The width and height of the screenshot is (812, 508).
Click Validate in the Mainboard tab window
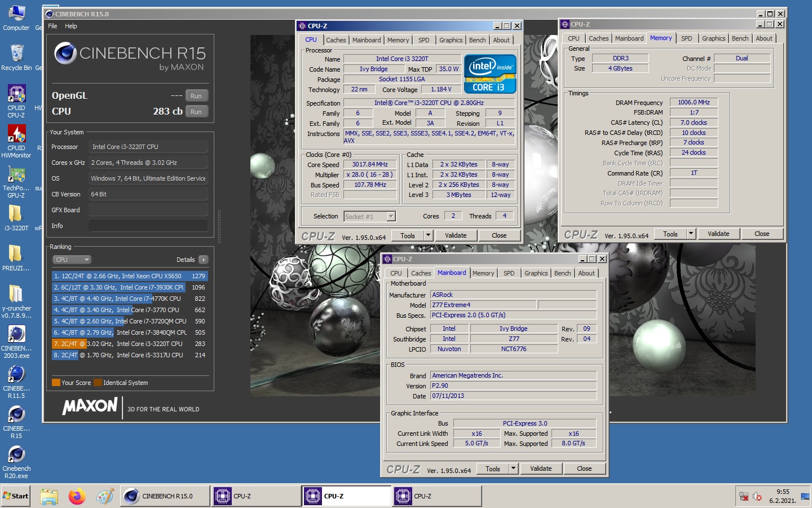[x=541, y=468]
